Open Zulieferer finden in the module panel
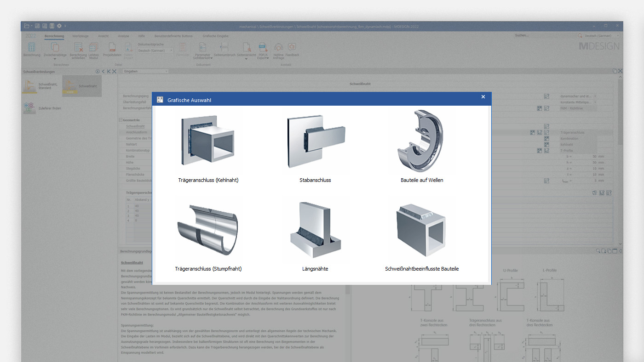 [x=42, y=108]
